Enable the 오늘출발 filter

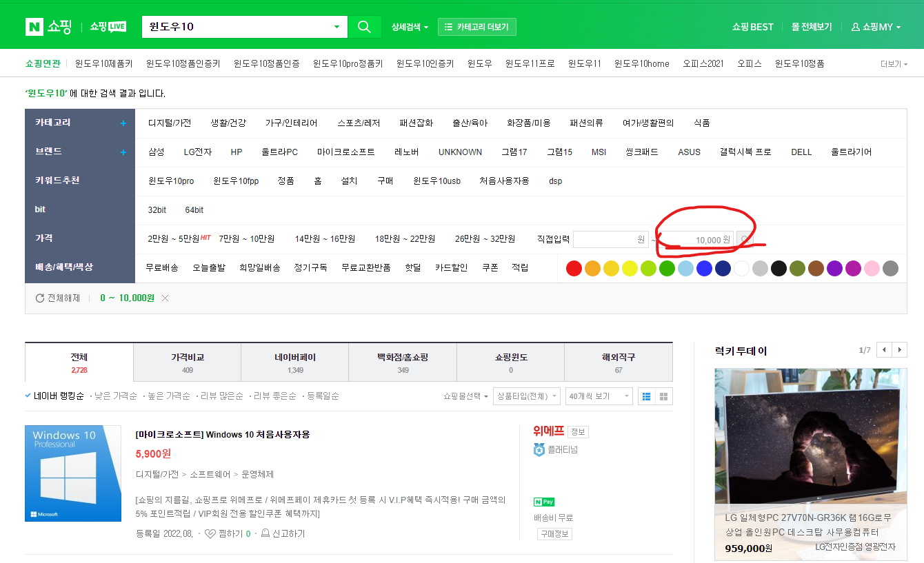point(209,268)
